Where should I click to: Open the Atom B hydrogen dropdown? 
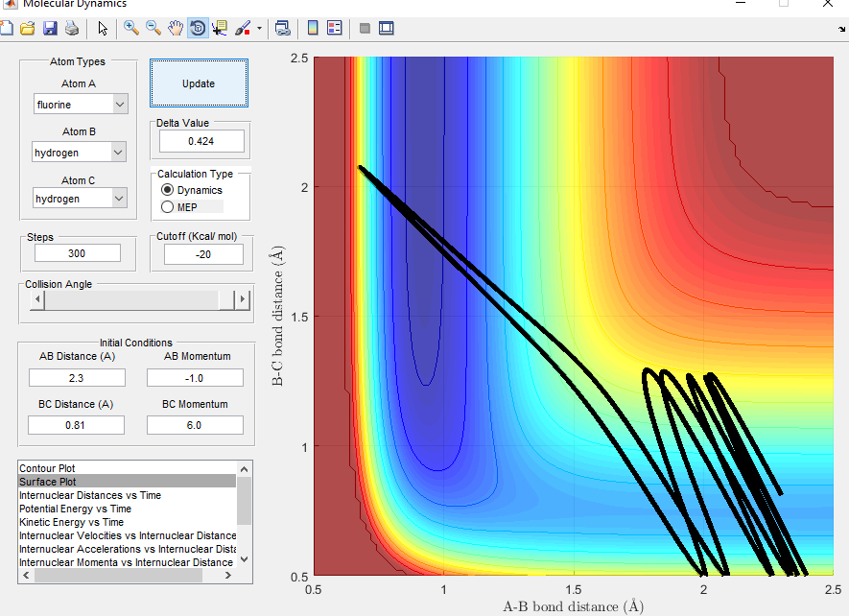click(x=80, y=152)
